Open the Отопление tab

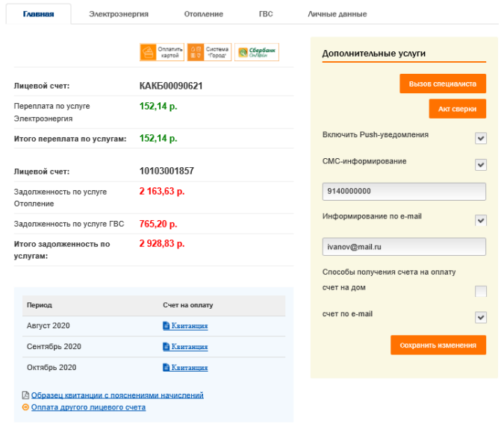tap(204, 14)
